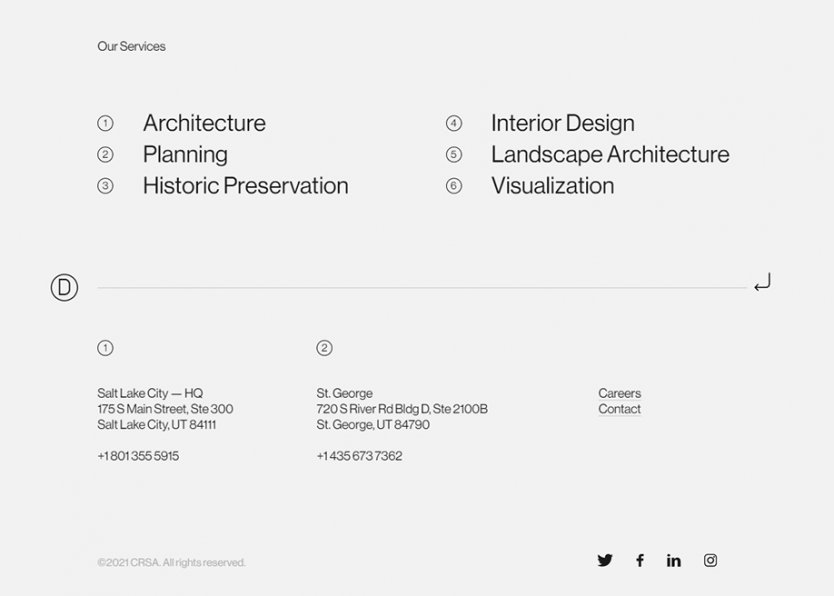Screen dimensions: 834x596
Task: Select the Planning service
Action: click(185, 155)
